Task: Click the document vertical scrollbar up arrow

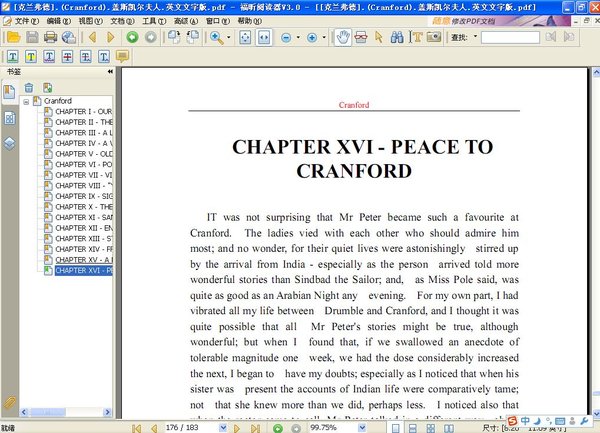Action: (x=596, y=72)
